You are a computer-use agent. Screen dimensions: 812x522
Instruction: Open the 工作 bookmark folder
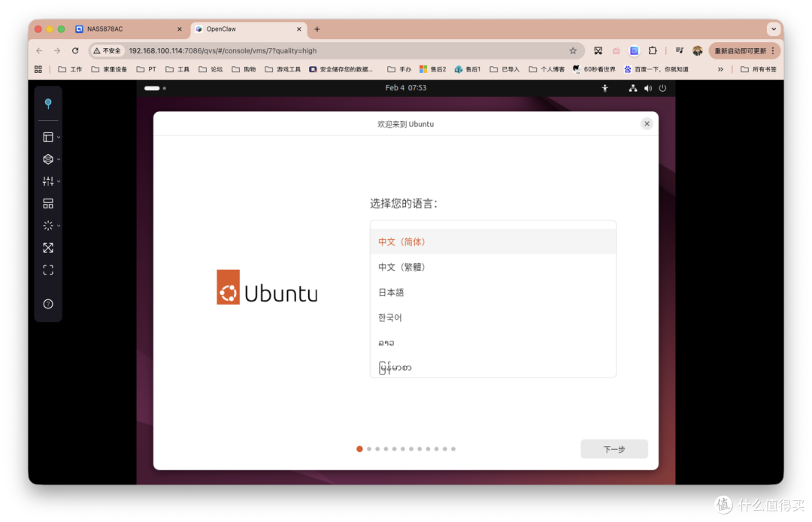pyautogui.click(x=70, y=69)
